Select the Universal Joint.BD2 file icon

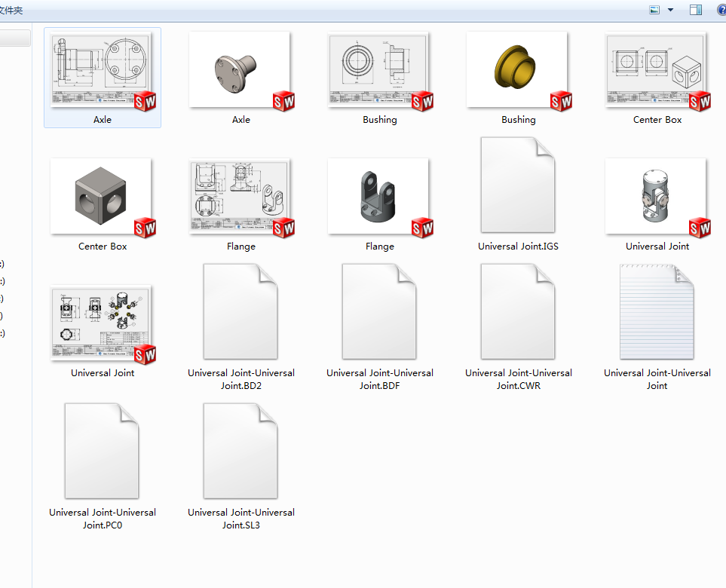(240, 311)
